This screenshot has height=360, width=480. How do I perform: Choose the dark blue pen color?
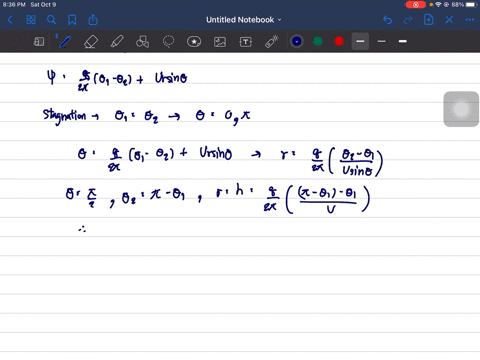(x=297, y=41)
